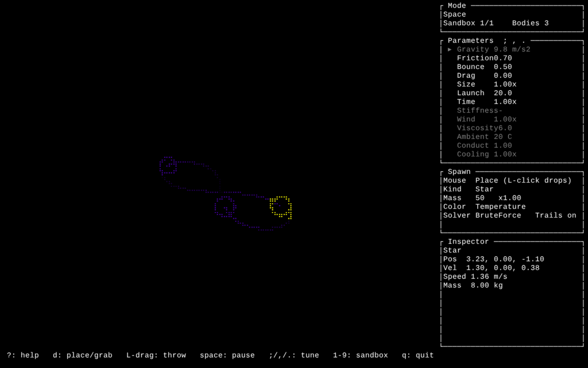This screenshot has height=368, width=588.
Task: Click the 'q: quit' hint
Action: pyautogui.click(x=418, y=355)
